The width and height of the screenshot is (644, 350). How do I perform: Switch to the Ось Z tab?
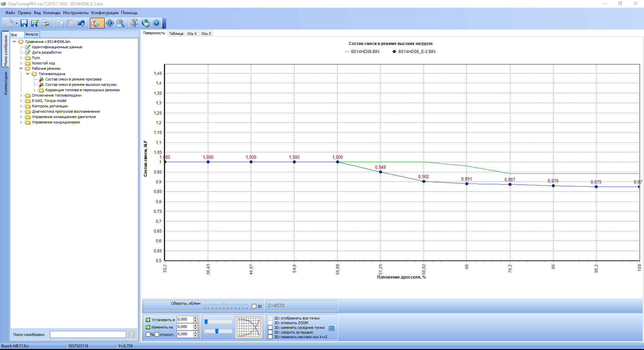pos(206,34)
